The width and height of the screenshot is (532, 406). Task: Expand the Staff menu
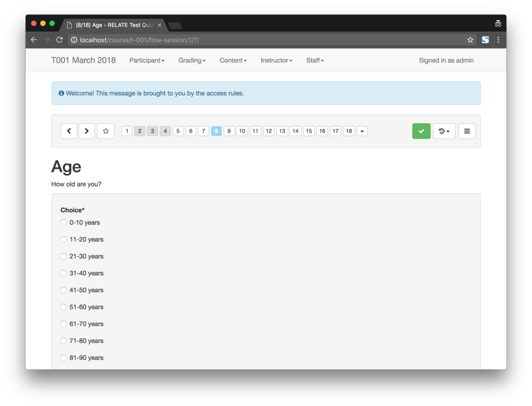315,60
